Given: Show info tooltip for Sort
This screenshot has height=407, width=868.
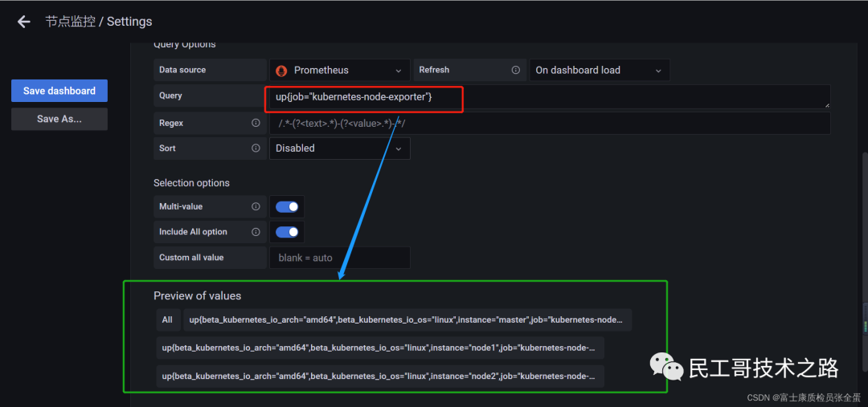Looking at the screenshot, I should pyautogui.click(x=256, y=149).
